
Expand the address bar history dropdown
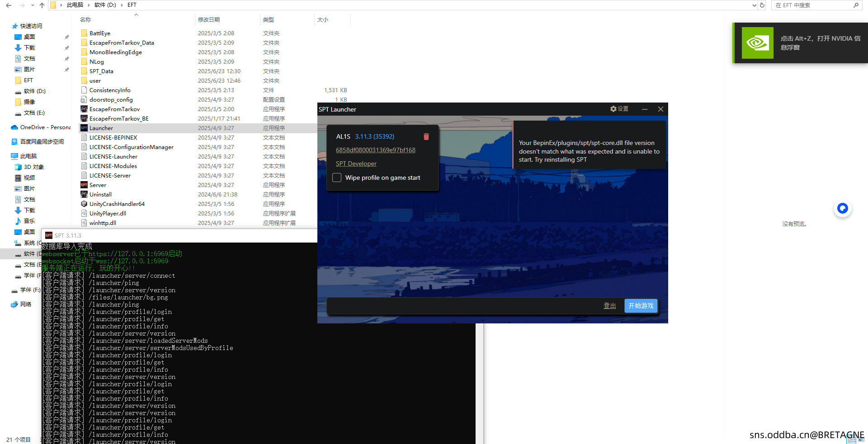coord(754,5)
